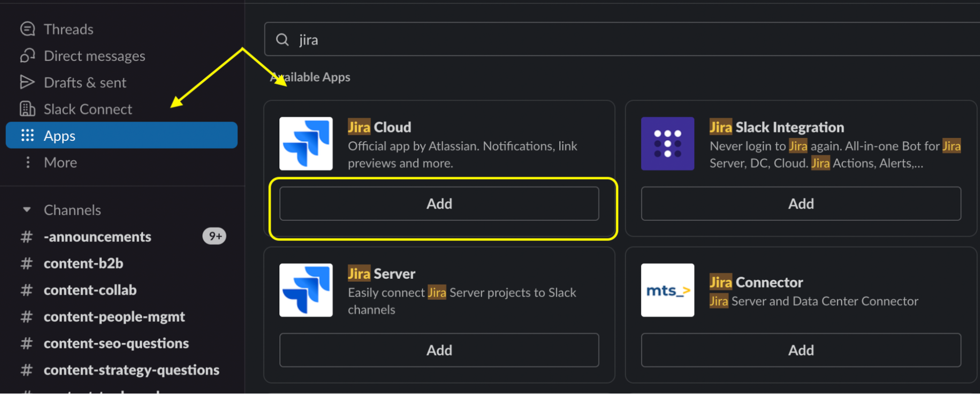Screen dimensions: 980x394
Task: Click the 9+ unread badge
Action: coord(215,236)
